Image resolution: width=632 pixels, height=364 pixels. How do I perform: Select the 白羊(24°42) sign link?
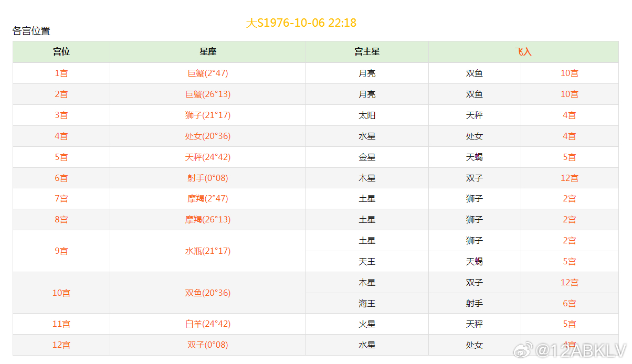click(x=208, y=324)
